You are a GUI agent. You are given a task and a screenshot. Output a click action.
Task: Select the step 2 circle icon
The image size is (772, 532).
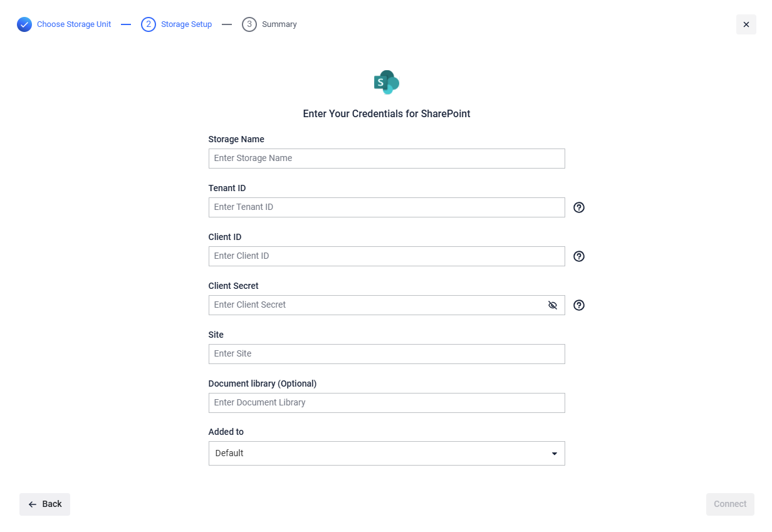coord(149,24)
